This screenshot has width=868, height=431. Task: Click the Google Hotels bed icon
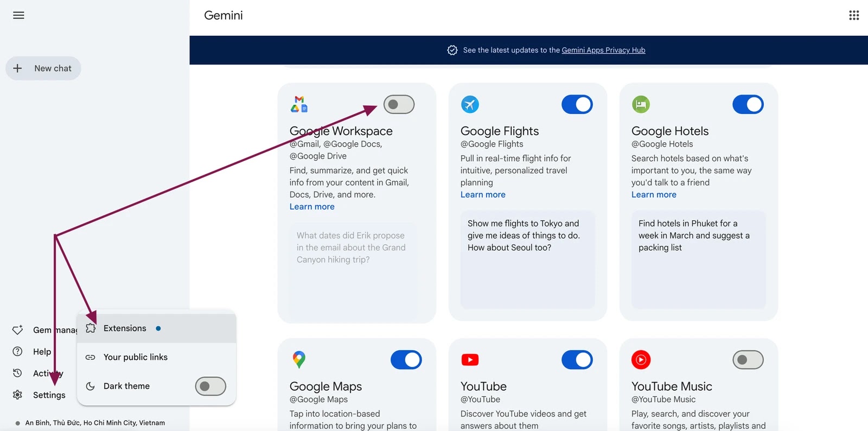(x=641, y=104)
